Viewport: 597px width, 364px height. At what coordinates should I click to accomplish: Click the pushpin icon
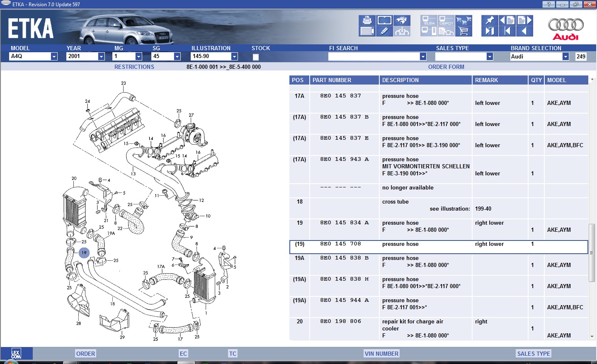tap(489, 20)
